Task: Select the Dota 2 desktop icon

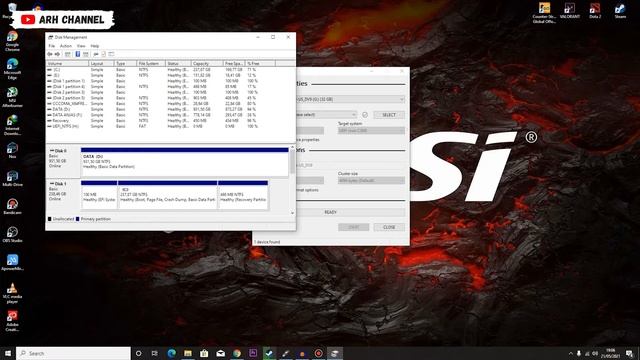Action: (595, 10)
